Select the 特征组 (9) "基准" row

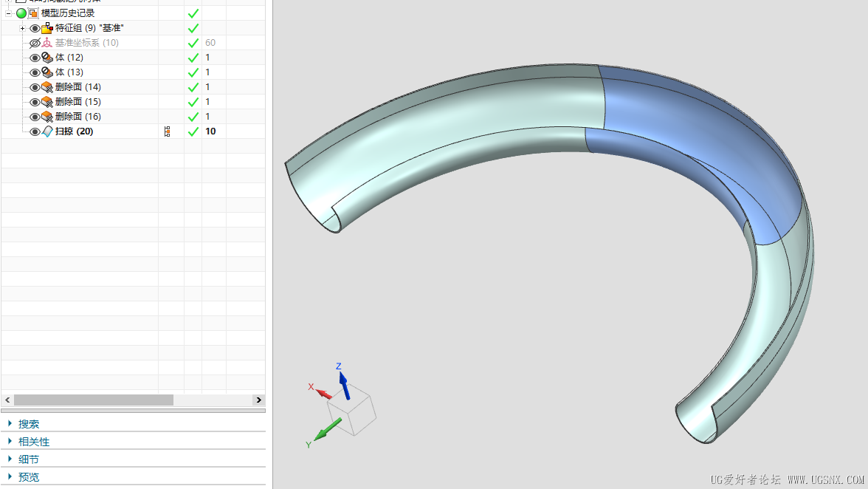point(134,27)
